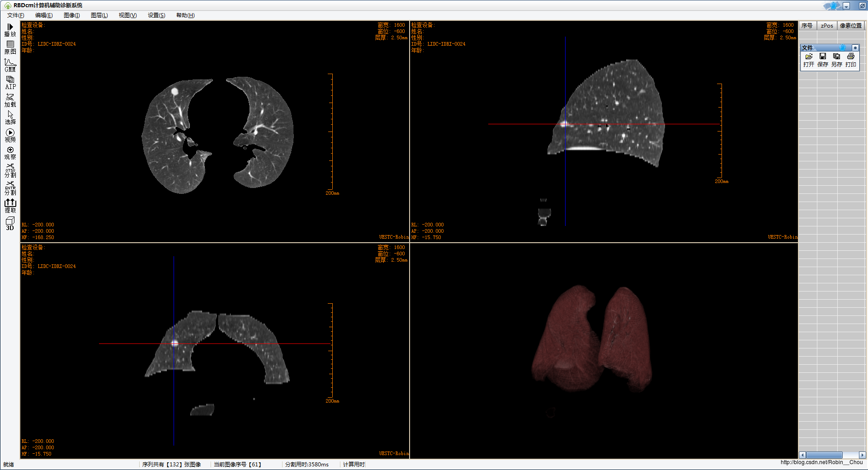This screenshot has height=470, width=868.
Task: Apply the AIP projection tool
Action: point(10,83)
